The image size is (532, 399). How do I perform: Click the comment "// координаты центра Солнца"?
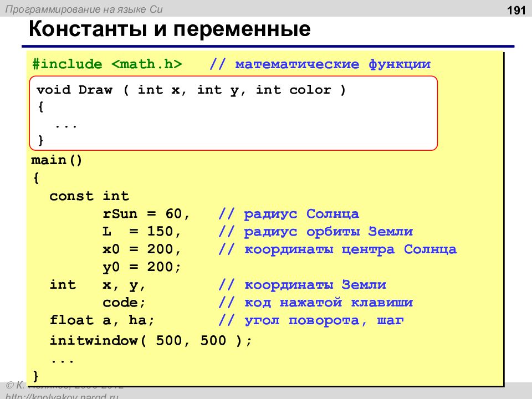pos(337,250)
